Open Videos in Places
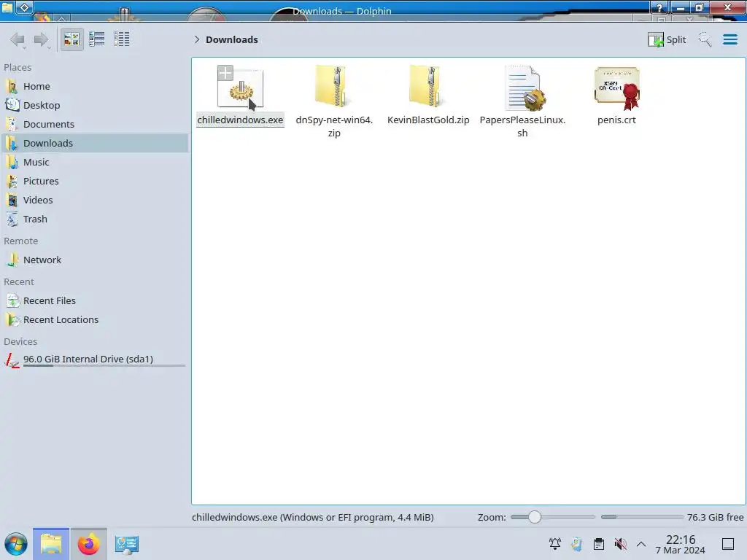747x560 pixels. coord(94,201)
